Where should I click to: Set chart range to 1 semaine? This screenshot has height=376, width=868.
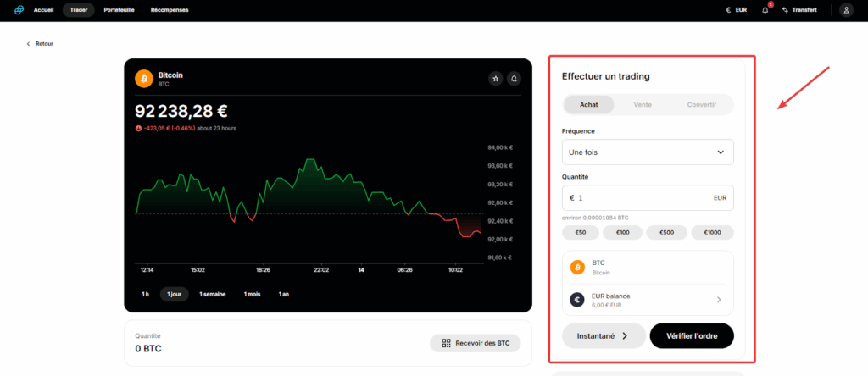(x=213, y=294)
